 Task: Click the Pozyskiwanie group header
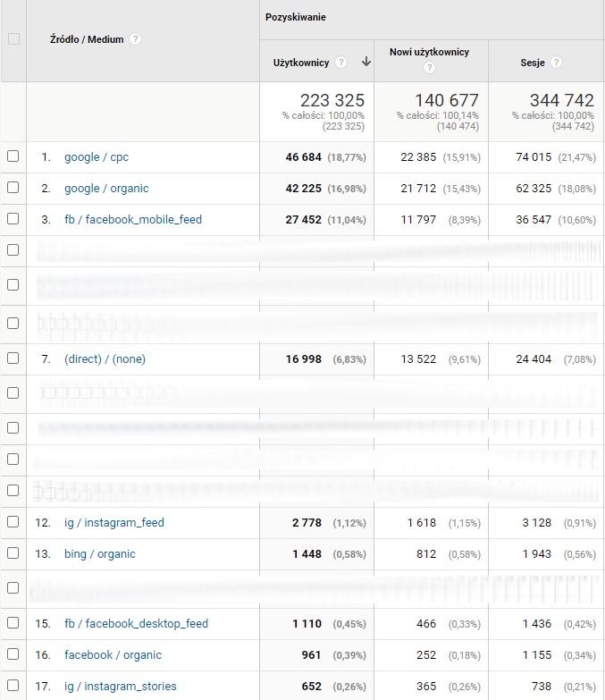(x=295, y=18)
